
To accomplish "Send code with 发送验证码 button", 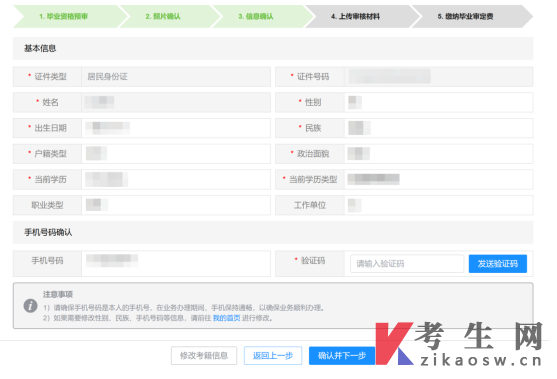I will 498,264.
